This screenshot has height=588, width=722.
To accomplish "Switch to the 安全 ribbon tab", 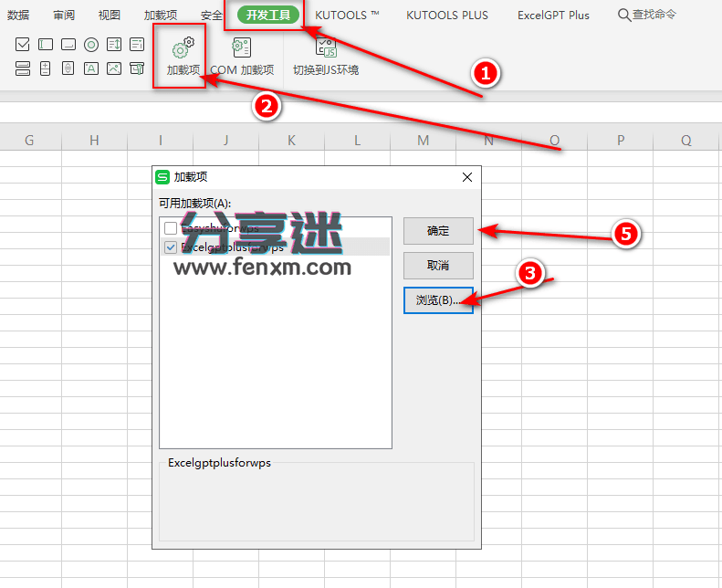I will (212, 15).
